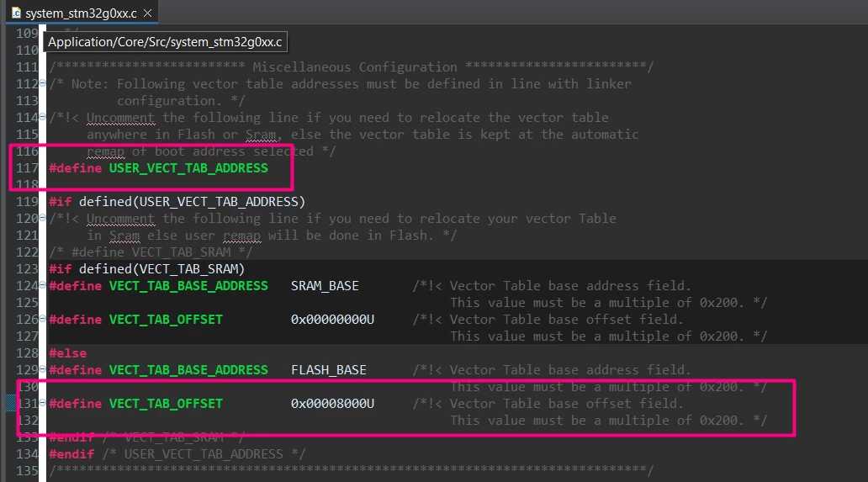The width and height of the screenshot is (868, 482).
Task: Click '#if defined(USER_VECT_TAB_ADDRESS)' on line 119
Action: click(177, 201)
